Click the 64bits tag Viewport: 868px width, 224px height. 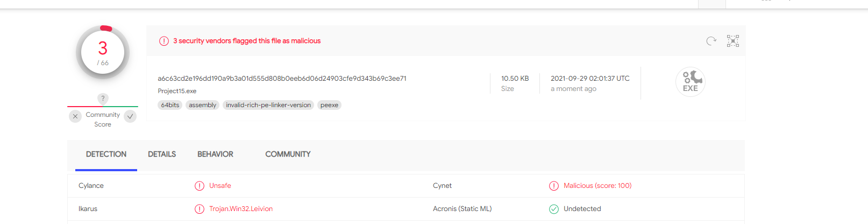pos(170,105)
